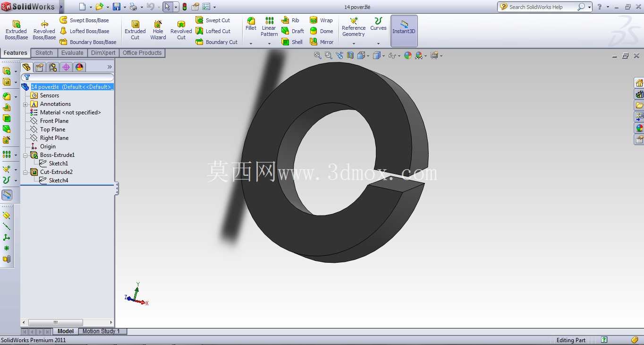Select the Extruded Cut tool
The width and height of the screenshot is (644, 345).
tap(135, 30)
